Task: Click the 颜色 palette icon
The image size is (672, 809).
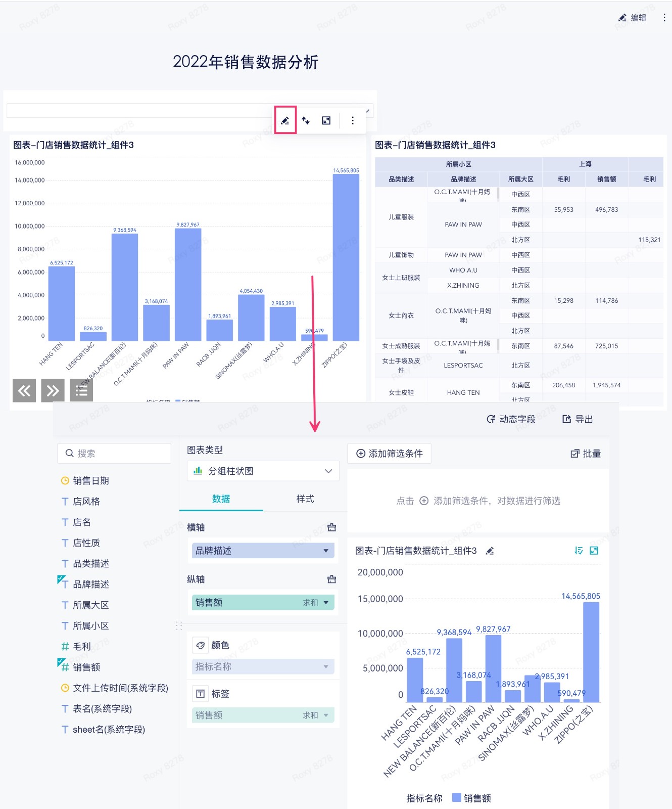Action: click(201, 645)
